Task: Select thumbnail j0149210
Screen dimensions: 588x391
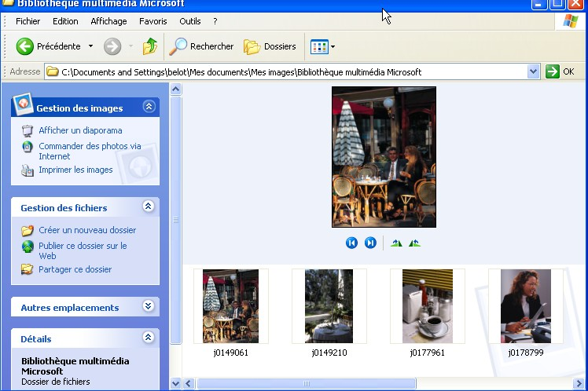Action: click(x=329, y=306)
